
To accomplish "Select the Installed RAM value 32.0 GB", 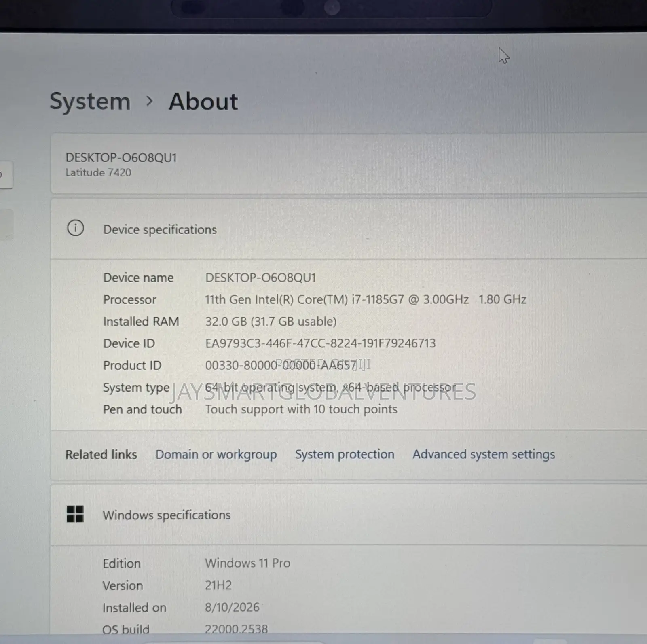I will click(x=271, y=322).
